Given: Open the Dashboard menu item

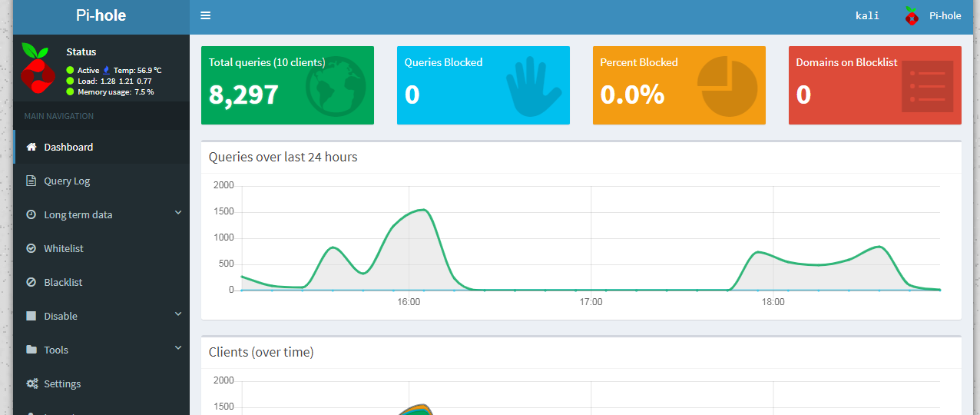Looking at the screenshot, I should click(101, 147).
